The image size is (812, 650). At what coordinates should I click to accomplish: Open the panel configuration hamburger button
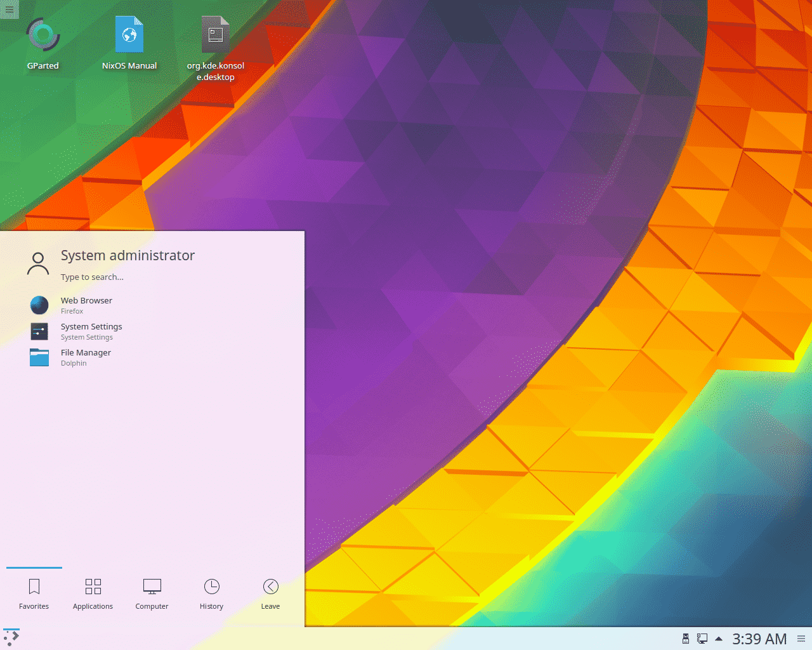[801, 639]
